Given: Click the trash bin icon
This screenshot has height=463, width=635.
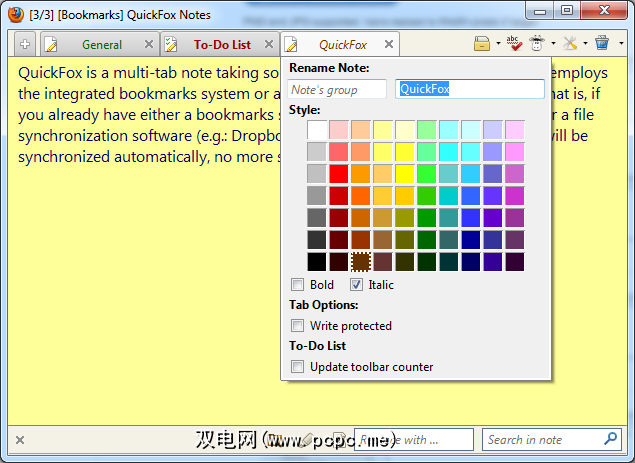Looking at the screenshot, I should click(x=601, y=44).
